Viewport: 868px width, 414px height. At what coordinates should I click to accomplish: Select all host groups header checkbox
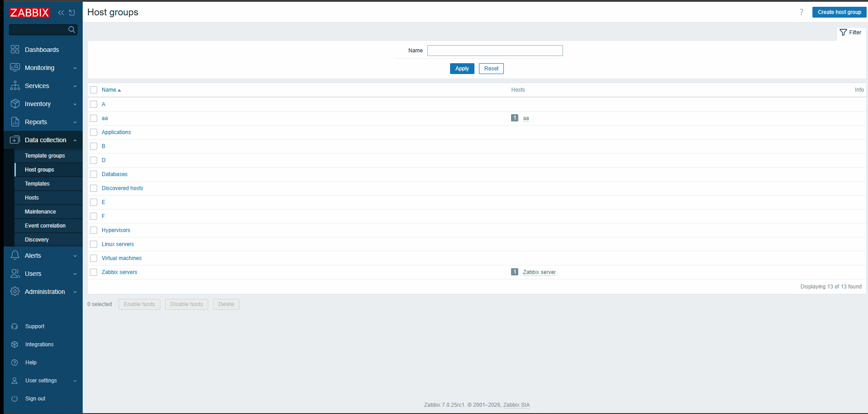pos(94,90)
